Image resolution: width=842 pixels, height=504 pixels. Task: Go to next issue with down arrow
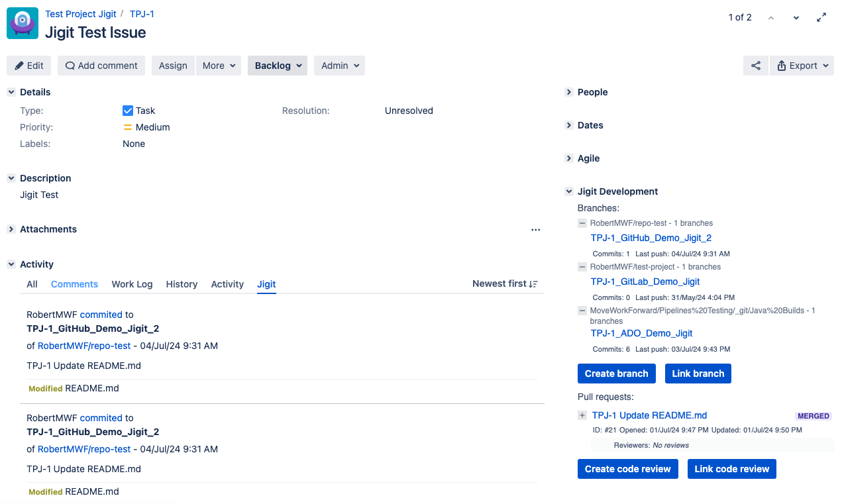[796, 18]
